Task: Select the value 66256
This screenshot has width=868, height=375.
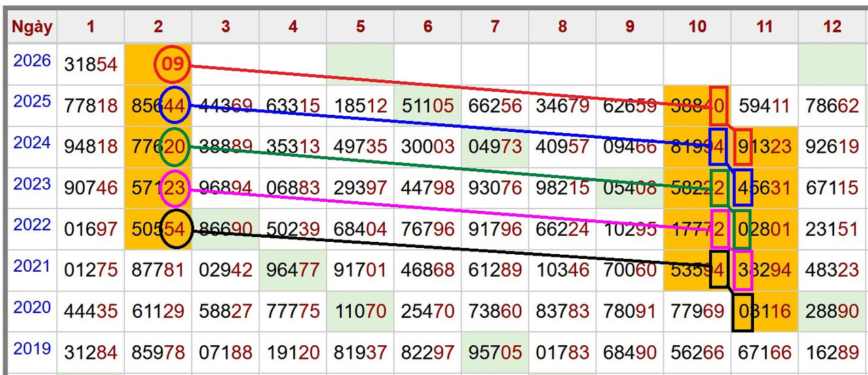Action: (x=495, y=106)
